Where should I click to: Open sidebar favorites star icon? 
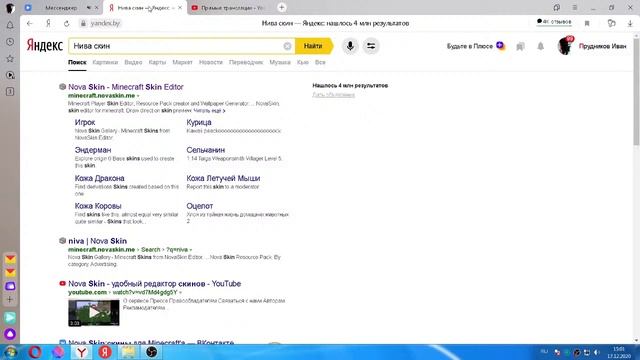click(10, 58)
